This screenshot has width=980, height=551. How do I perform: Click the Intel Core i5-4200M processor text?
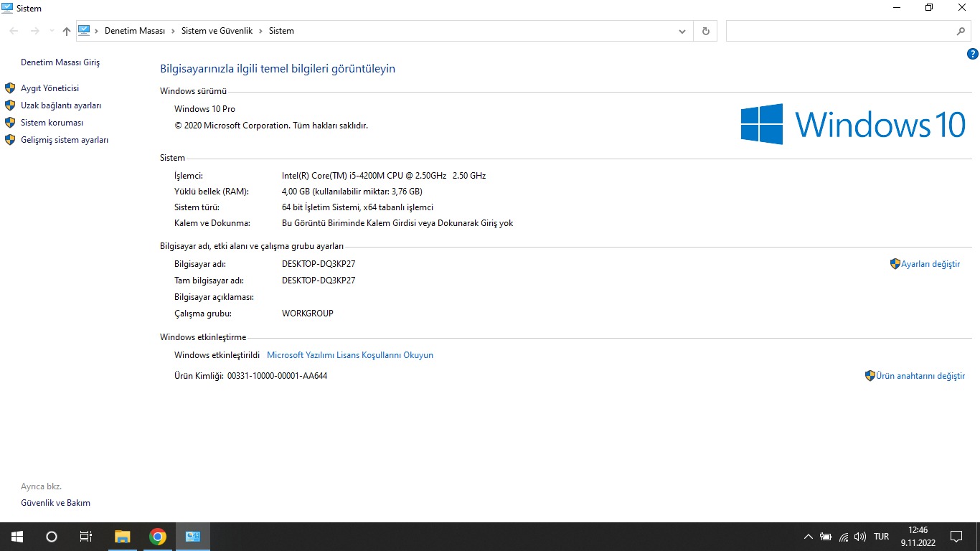coord(384,176)
